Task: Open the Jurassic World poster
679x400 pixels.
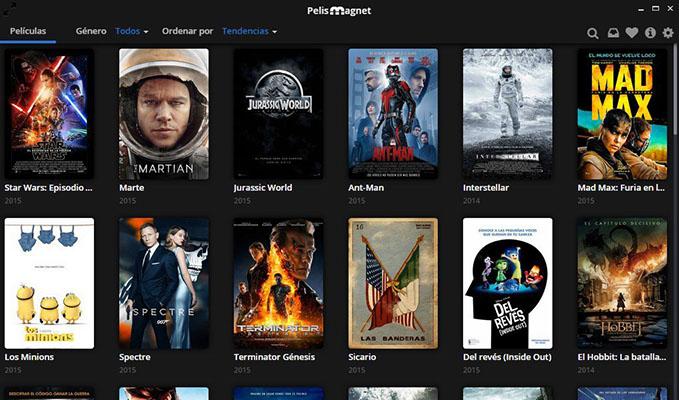Action: tap(278, 113)
